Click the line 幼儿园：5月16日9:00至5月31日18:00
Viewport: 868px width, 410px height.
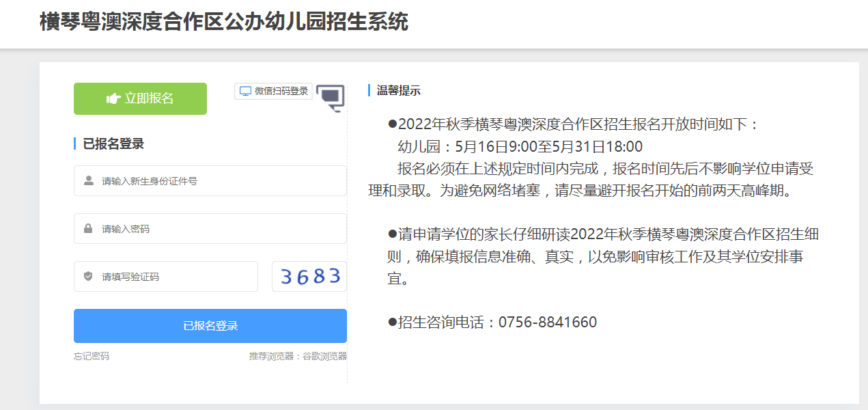pyautogui.click(x=520, y=147)
